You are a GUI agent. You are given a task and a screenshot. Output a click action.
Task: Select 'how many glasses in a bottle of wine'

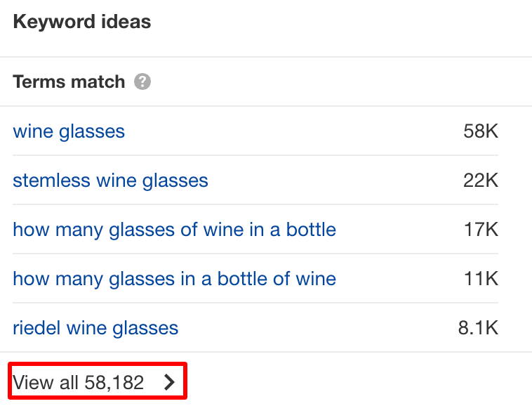click(x=174, y=279)
